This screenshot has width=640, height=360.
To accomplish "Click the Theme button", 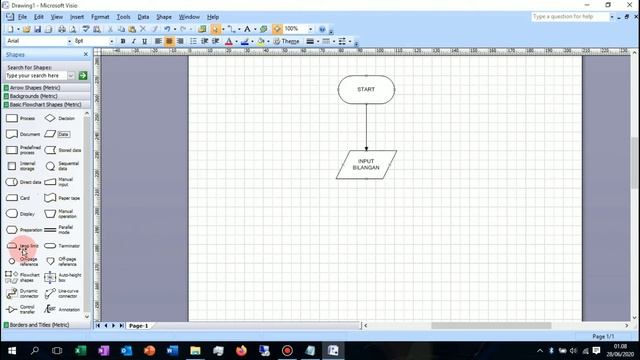I will (286, 41).
